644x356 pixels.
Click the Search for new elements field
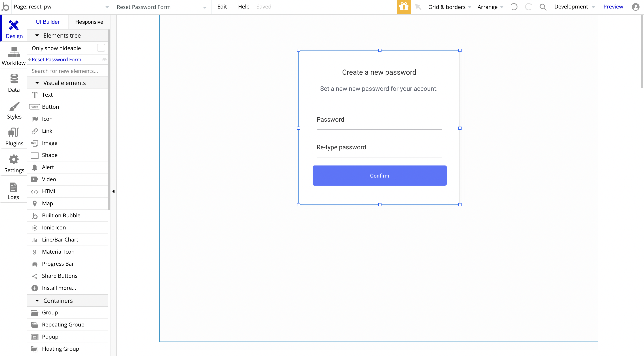pos(68,71)
